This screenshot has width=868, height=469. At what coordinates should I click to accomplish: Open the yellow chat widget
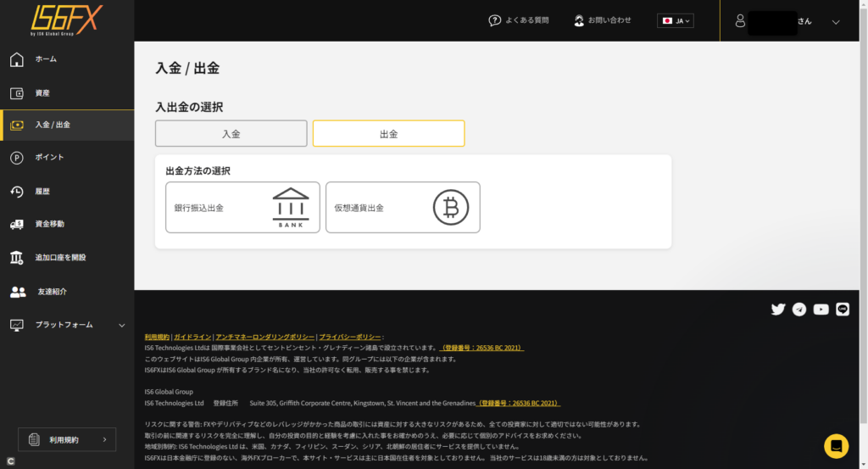(x=836, y=446)
